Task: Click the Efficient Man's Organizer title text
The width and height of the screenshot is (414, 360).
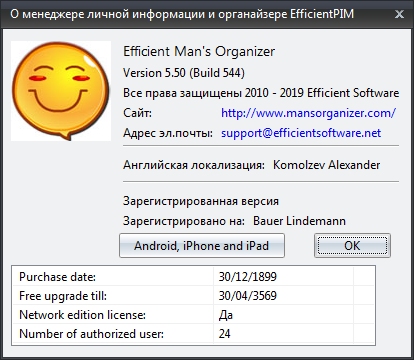Action: coord(199,51)
